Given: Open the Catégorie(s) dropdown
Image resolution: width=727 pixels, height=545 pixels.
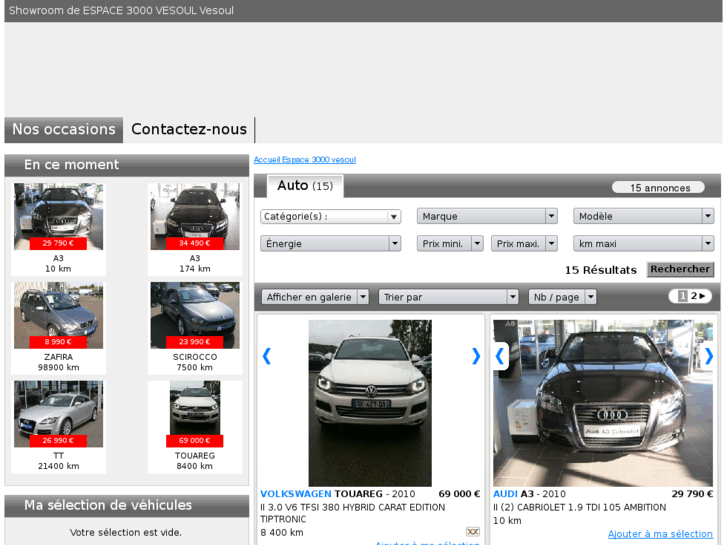Looking at the screenshot, I should click(330, 216).
